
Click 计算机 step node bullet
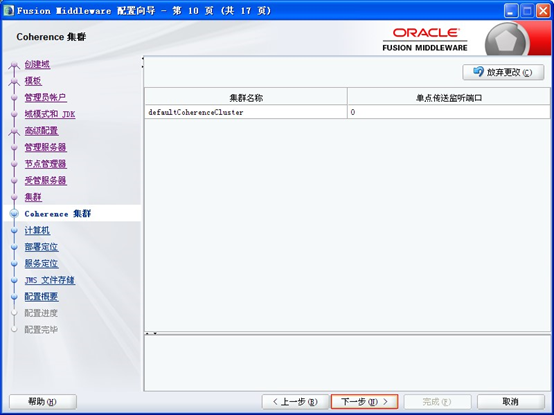tap(14, 230)
